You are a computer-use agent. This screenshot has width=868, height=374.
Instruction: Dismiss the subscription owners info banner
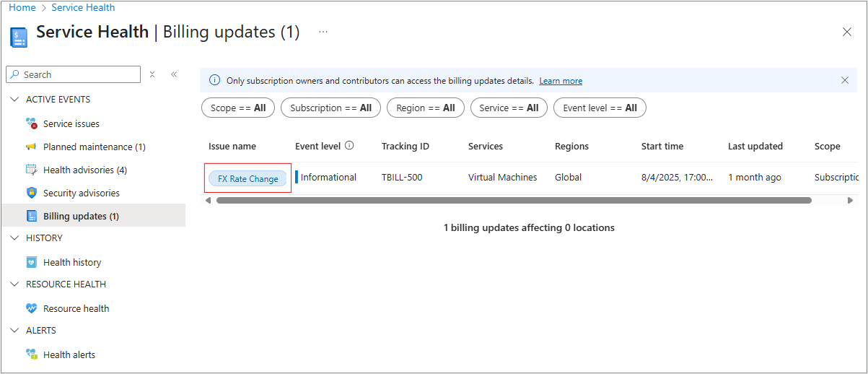pyautogui.click(x=845, y=81)
